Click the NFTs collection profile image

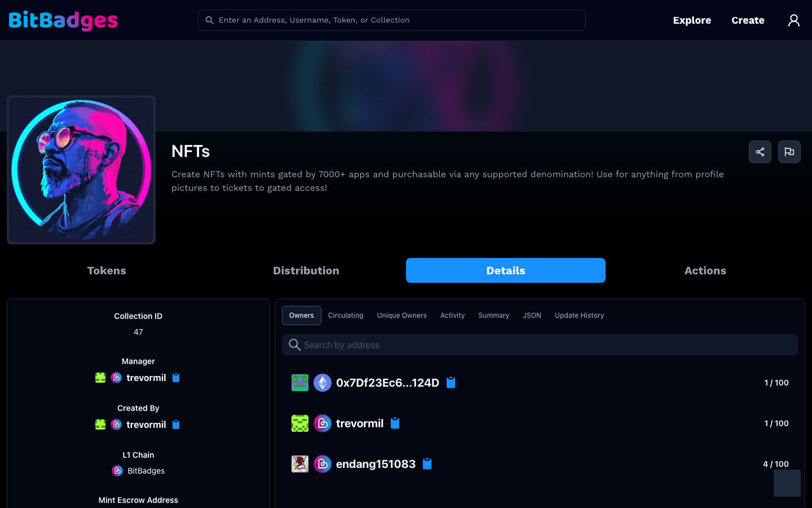(81, 170)
